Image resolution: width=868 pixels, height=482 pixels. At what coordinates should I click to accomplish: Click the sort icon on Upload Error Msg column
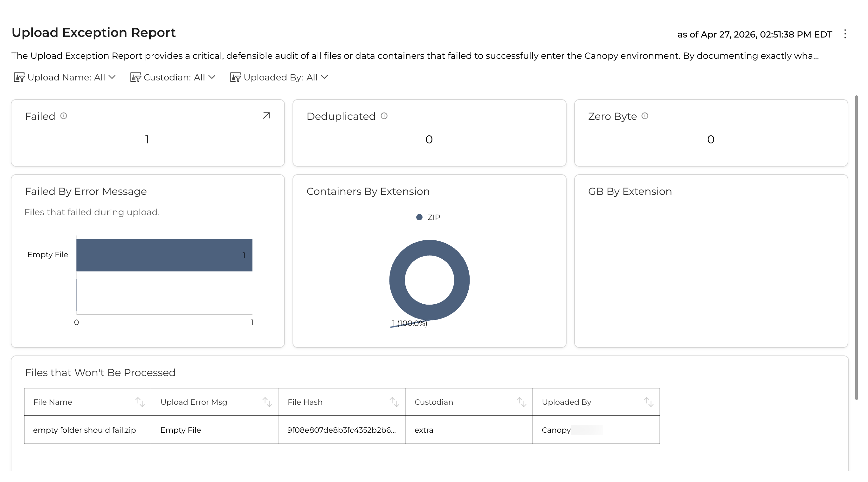pyautogui.click(x=267, y=402)
